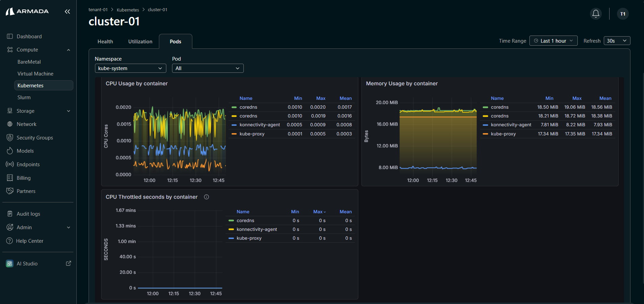Click the Kubernetes breadcrumb link

tap(128, 10)
